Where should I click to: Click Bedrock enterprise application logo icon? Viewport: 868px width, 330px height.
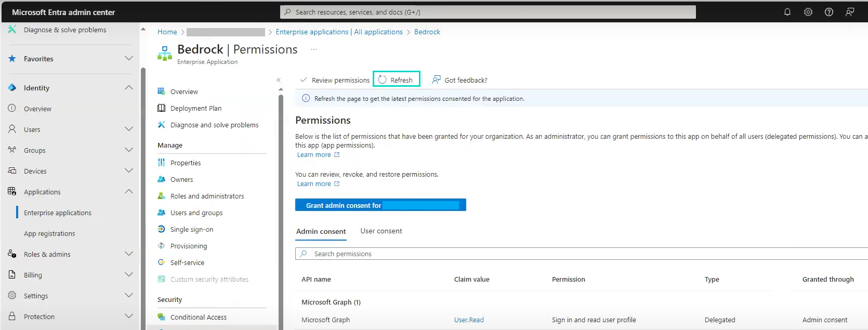click(165, 53)
